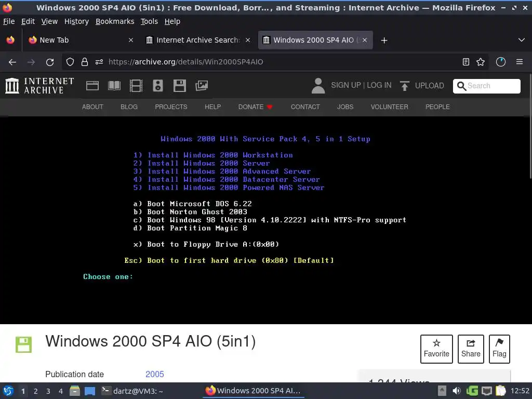Show site security padlock info
Screen dimensions: 532x399
85,62
